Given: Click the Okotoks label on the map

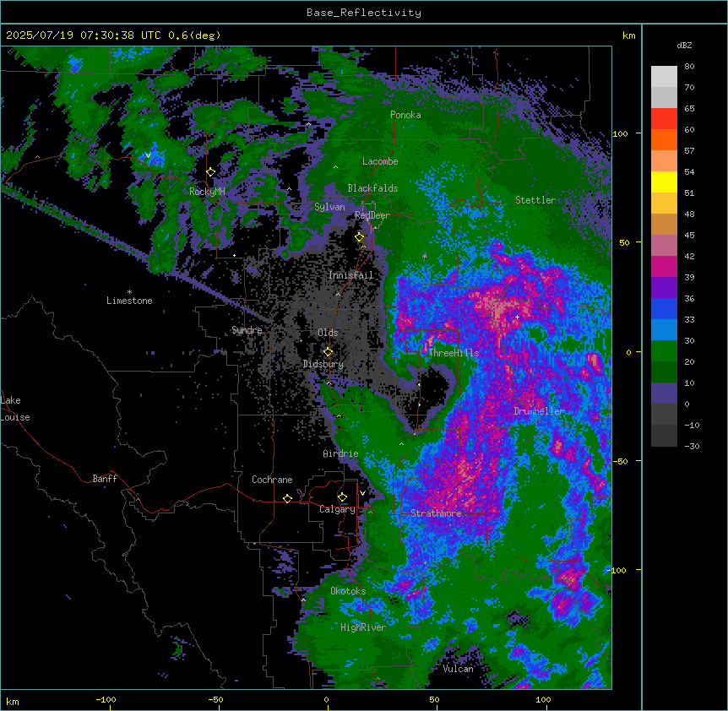Looking at the screenshot, I should [348, 591].
